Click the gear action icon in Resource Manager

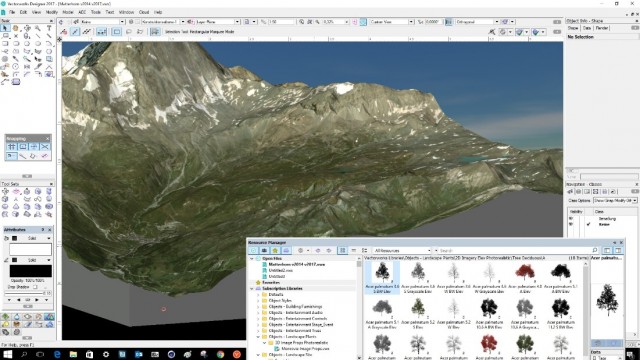pos(301,250)
